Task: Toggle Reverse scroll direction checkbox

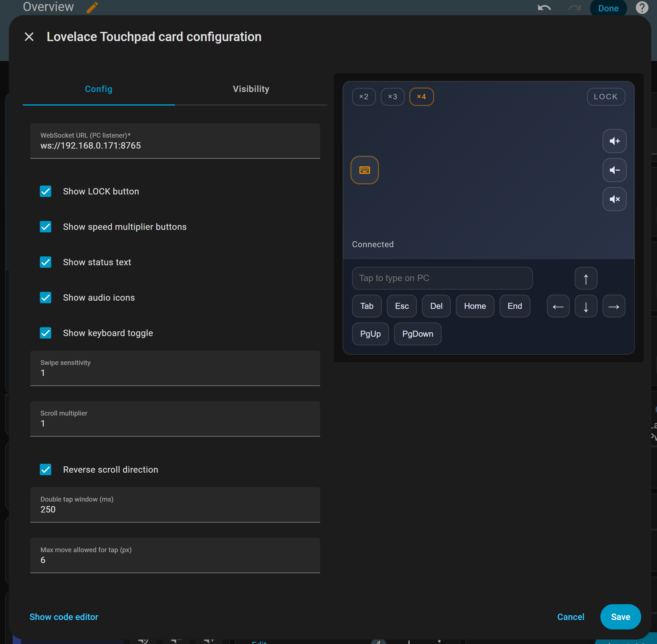Action: 46,469
